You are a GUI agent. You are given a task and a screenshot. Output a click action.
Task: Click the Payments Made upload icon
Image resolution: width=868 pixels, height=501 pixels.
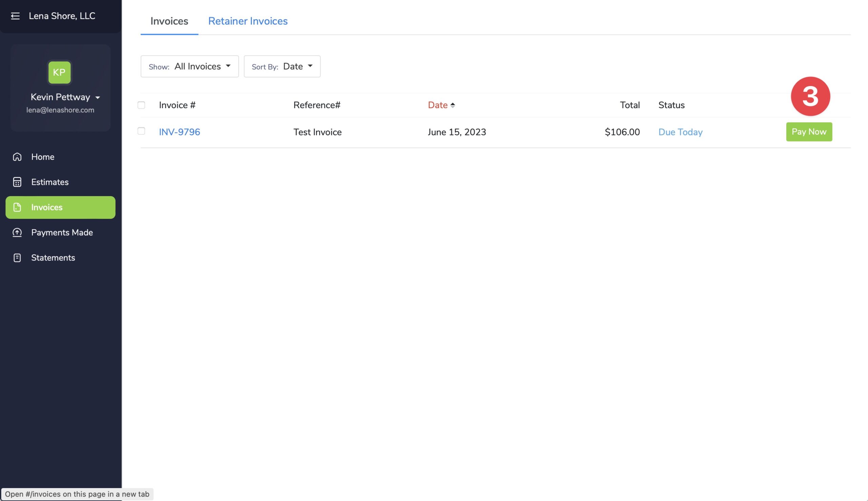[17, 232]
